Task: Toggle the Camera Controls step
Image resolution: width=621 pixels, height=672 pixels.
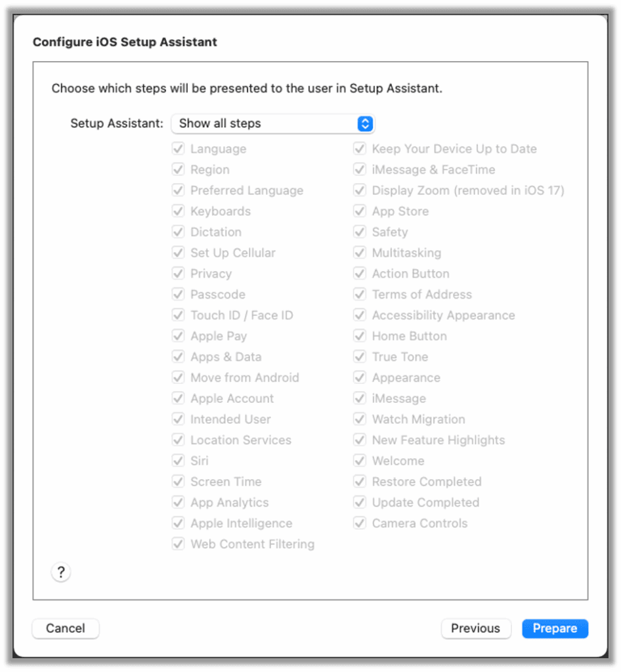Action: pyautogui.click(x=359, y=523)
